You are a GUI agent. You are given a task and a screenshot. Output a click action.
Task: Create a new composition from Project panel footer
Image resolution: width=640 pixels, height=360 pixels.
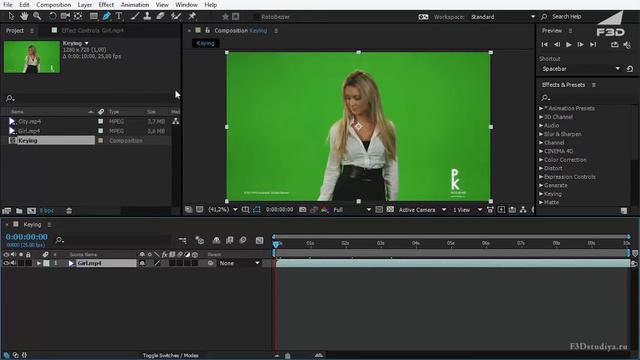point(31,211)
